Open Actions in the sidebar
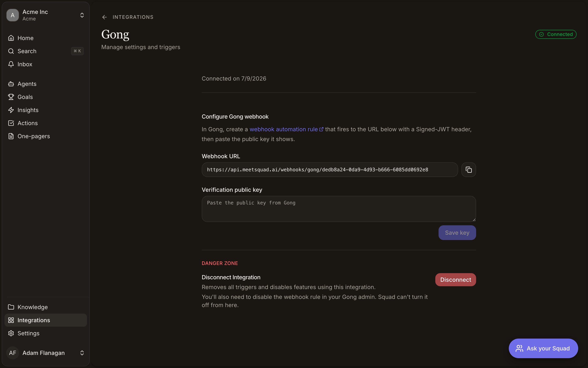The image size is (588, 368). pos(46,123)
